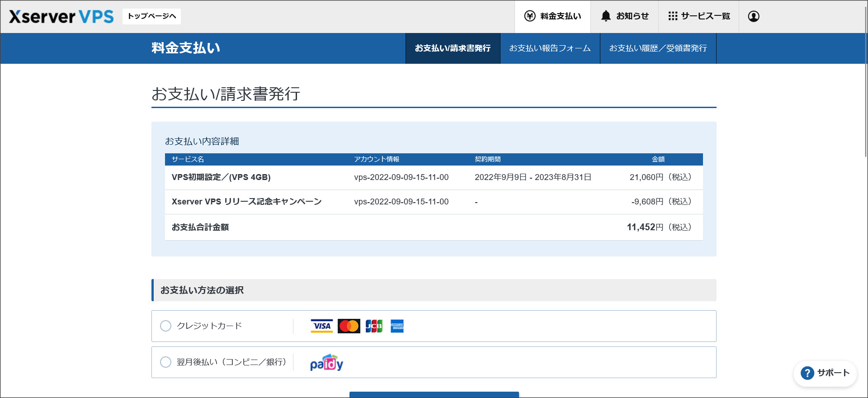
Task: Click the blue button below payment options
Action: pyautogui.click(x=434, y=395)
